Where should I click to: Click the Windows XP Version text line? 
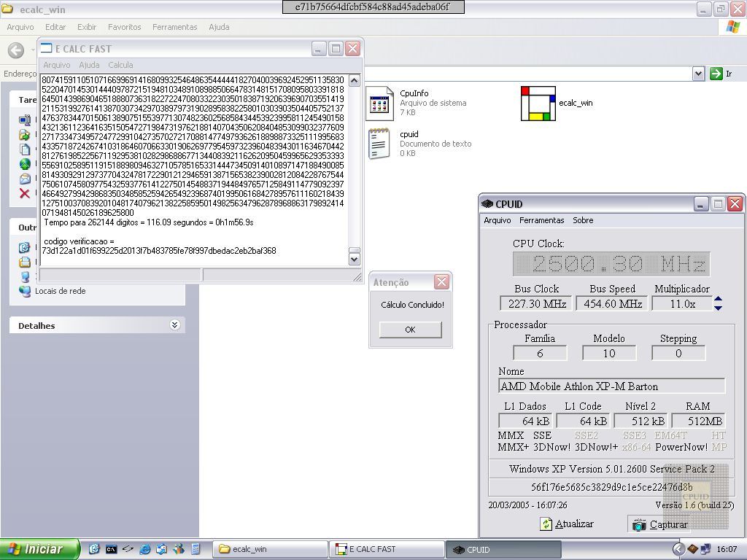[612, 469]
